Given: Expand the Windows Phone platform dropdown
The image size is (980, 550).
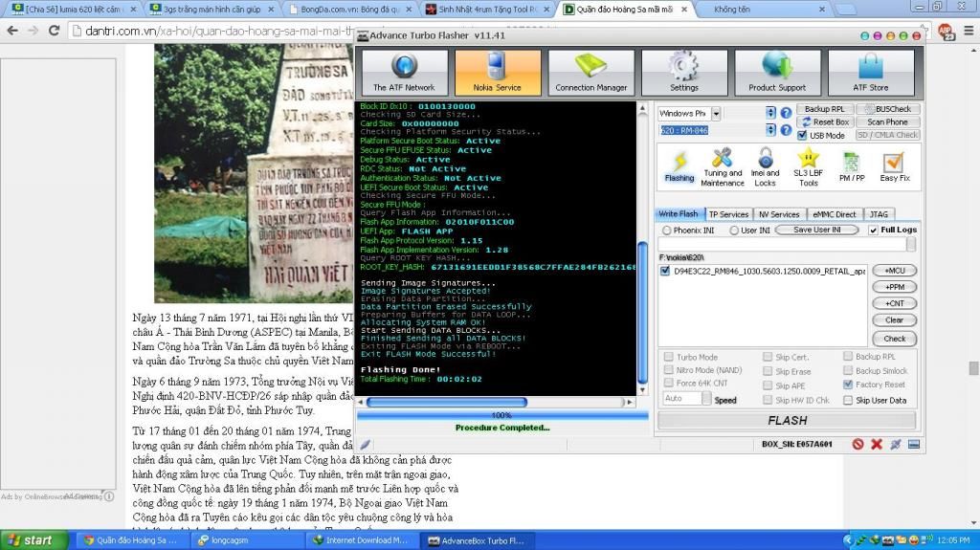Looking at the screenshot, I should 716,113.
